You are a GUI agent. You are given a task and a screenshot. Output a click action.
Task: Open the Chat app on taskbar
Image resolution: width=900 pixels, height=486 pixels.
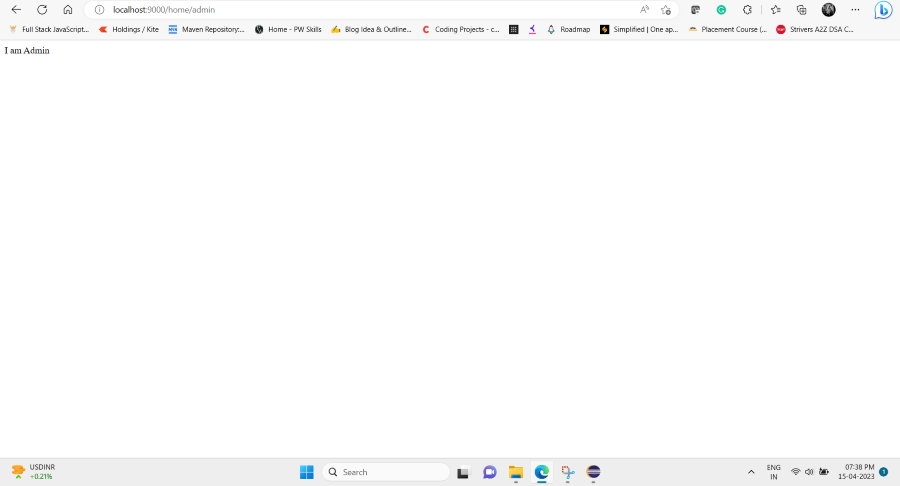tap(490, 472)
